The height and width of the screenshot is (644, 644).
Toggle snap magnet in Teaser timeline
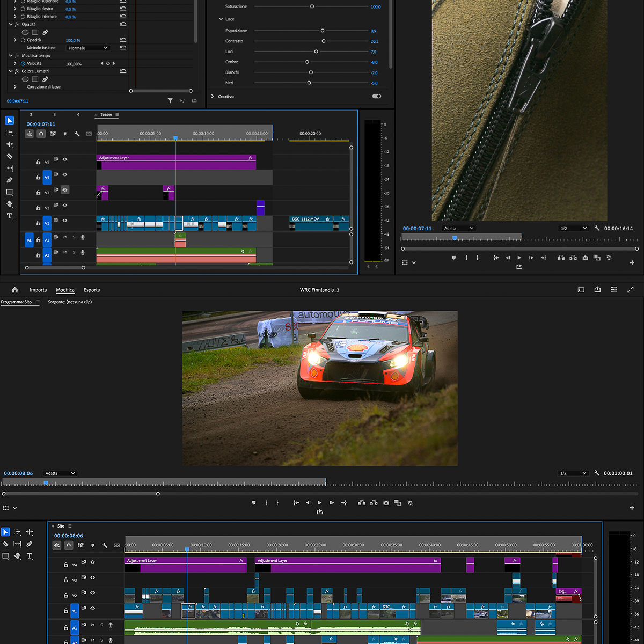[x=41, y=134]
